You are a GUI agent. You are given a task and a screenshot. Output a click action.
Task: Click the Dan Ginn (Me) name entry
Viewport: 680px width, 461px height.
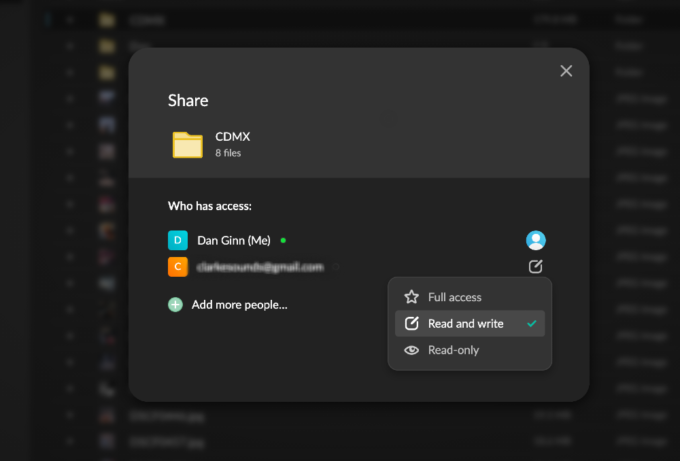click(x=234, y=240)
